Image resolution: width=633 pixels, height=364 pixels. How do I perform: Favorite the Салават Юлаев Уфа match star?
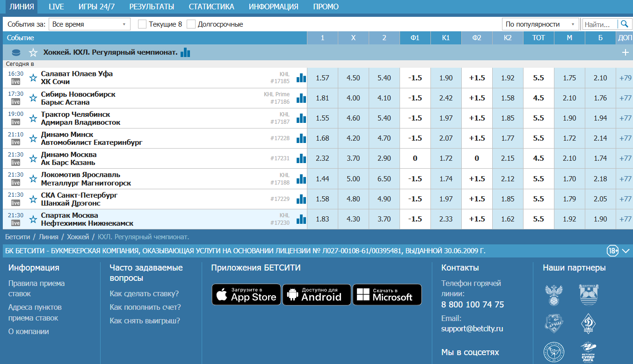coord(33,78)
